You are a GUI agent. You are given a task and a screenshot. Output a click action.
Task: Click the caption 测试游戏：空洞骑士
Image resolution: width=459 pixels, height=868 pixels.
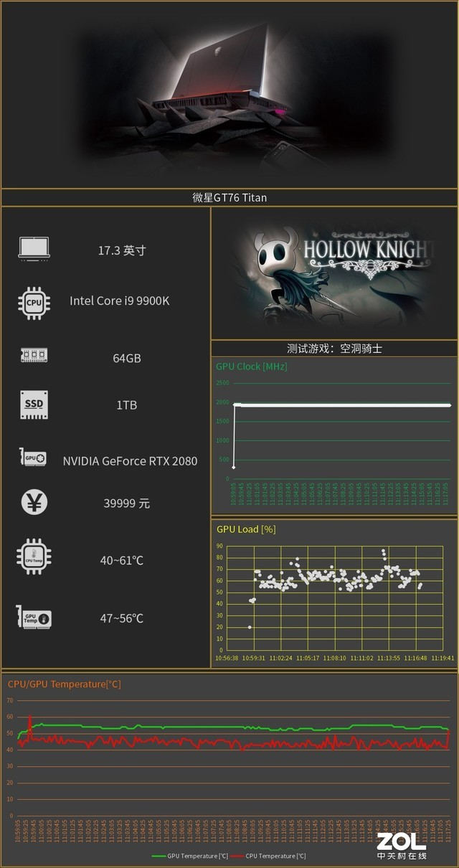(334, 348)
